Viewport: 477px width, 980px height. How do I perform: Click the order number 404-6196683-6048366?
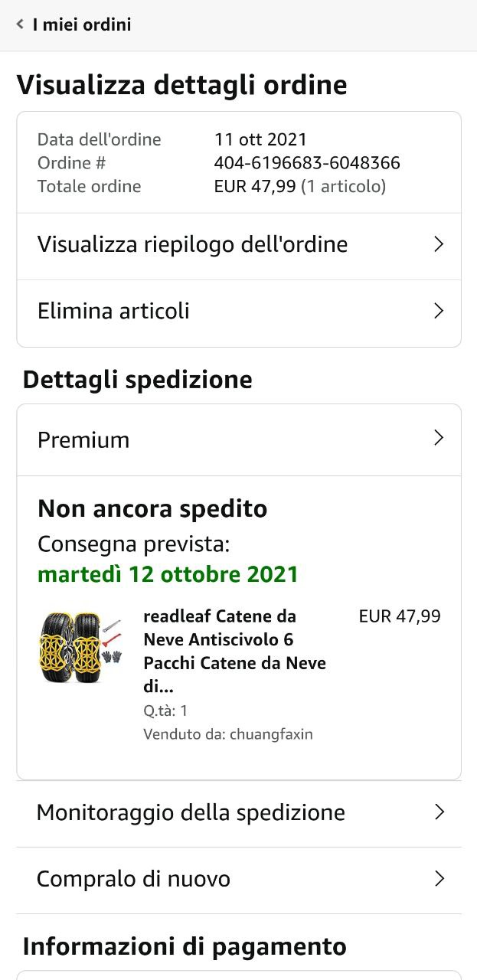tap(307, 163)
